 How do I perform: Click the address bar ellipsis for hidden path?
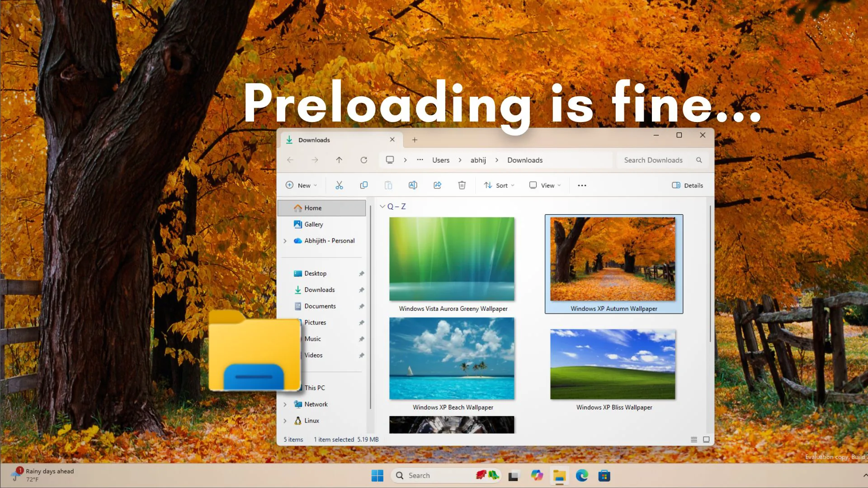(420, 160)
